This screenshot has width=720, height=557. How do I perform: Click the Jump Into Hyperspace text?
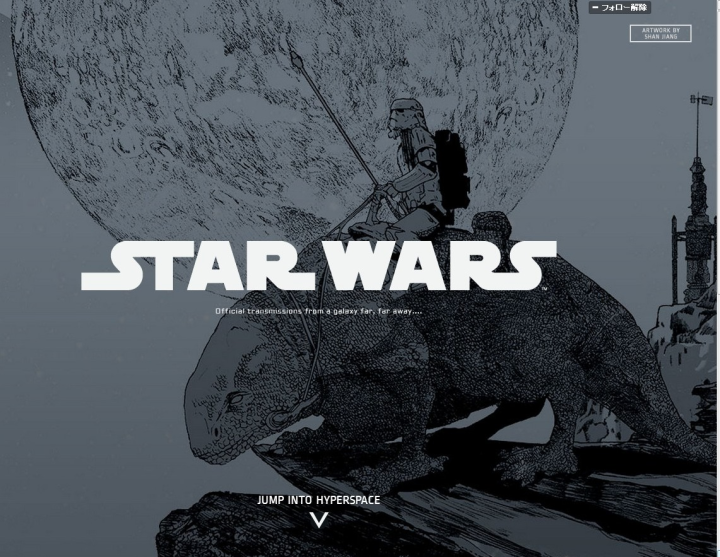[319, 500]
